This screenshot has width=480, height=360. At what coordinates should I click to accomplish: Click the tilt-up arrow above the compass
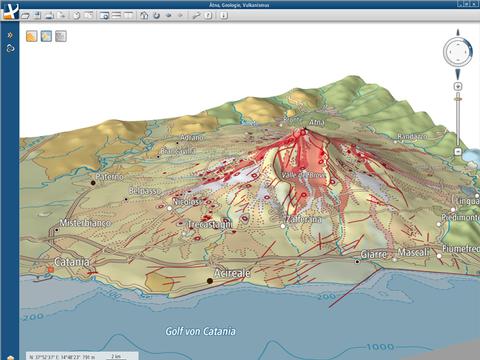pyautogui.click(x=458, y=32)
